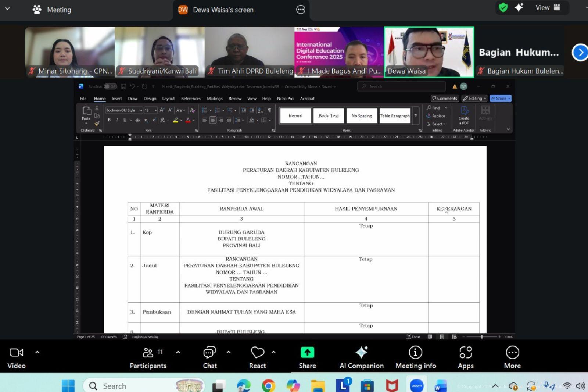Viewport: 588px width, 392px height.
Task: Click the Format Painter icon in Clipboard
Action: pos(97,124)
